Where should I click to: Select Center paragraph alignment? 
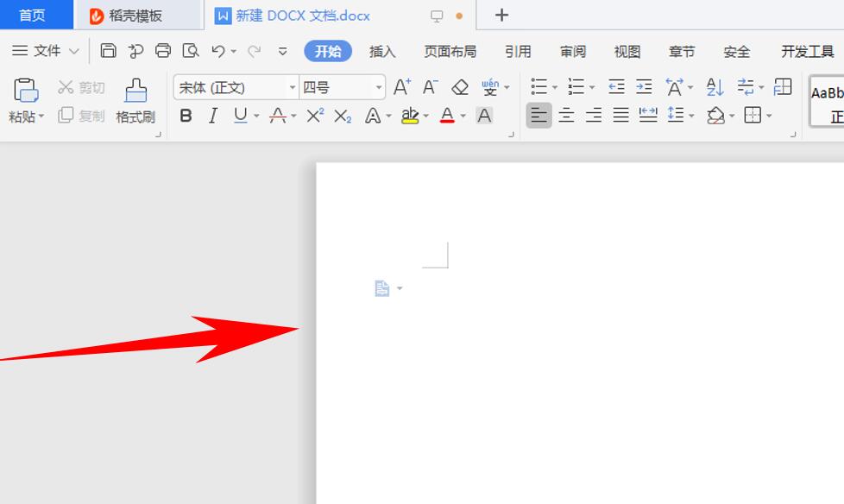tap(566, 115)
